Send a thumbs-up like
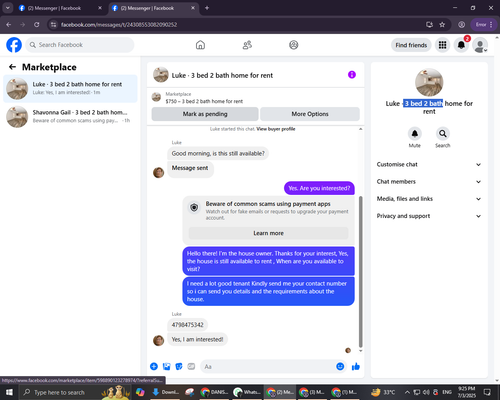This screenshot has height=400, width=500. tap(356, 367)
